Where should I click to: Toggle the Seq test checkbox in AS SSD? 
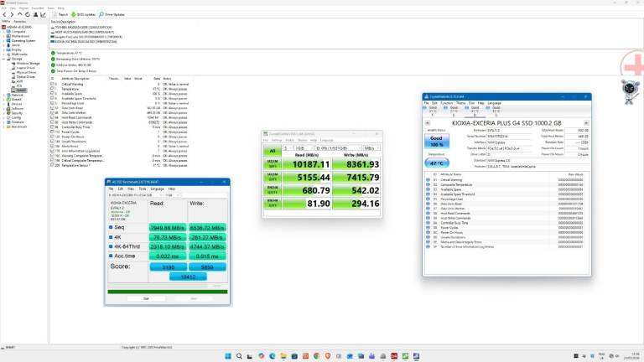click(x=111, y=226)
